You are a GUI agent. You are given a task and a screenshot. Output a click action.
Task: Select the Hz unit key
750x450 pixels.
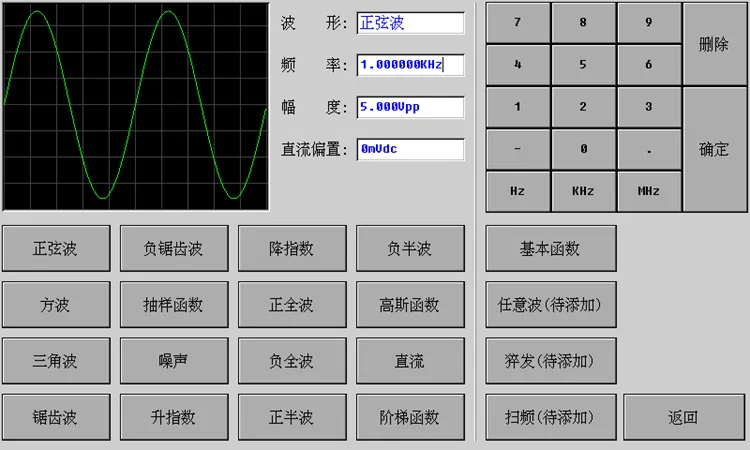[518, 191]
